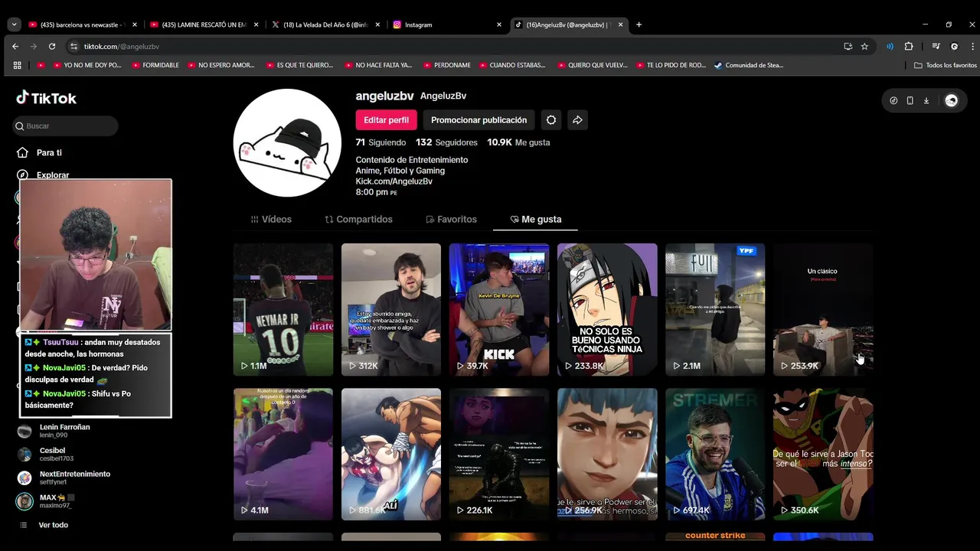Open the blue sound waves extension icon
Screen dimensions: 980x551
pyautogui.click(x=890, y=47)
